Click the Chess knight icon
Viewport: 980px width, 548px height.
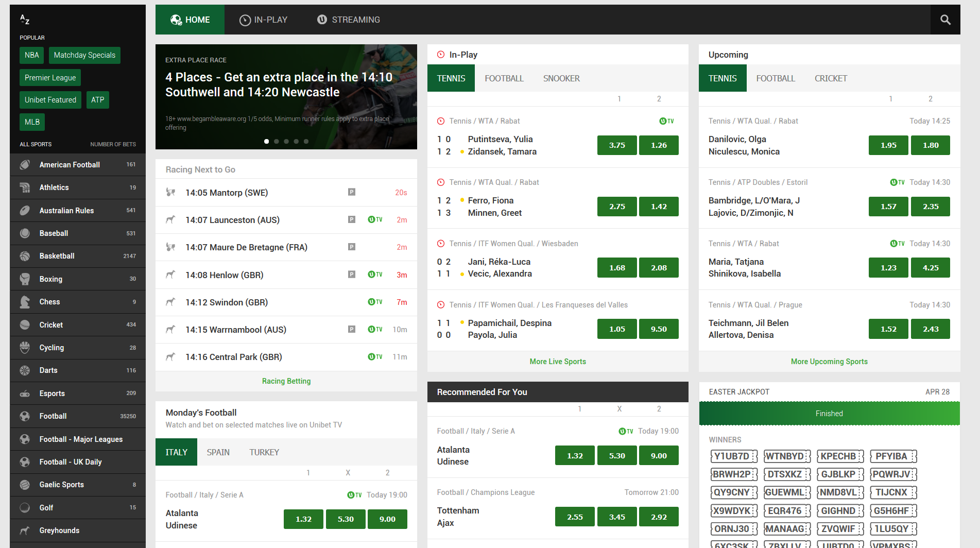25,302
